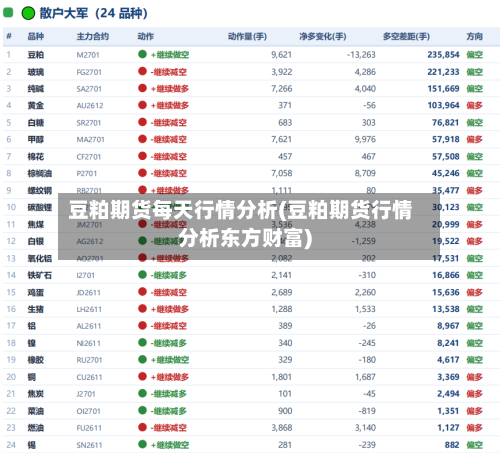Image resolution: width=500 pixels, height=453 pixels.
Task: Select the red dot in 生猪 row
Action: click(142, 309)
